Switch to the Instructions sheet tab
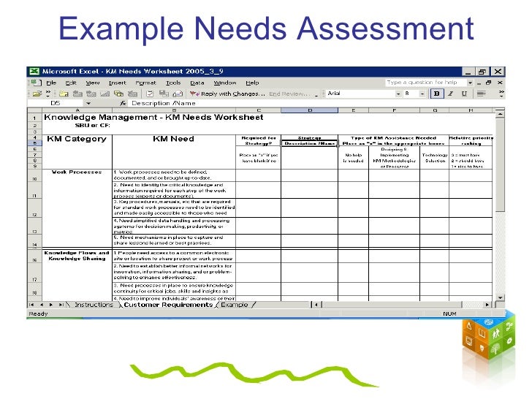The width and height of the screenshot is (532, 399). (x=94, y=305)
